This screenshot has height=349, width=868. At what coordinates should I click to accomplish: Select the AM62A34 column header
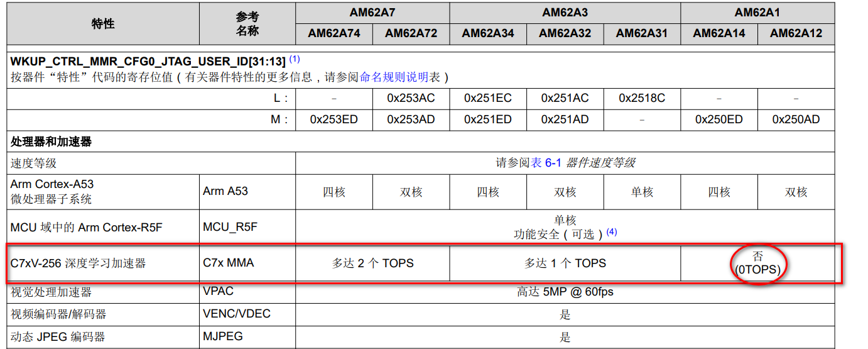[x=488, y=33]
